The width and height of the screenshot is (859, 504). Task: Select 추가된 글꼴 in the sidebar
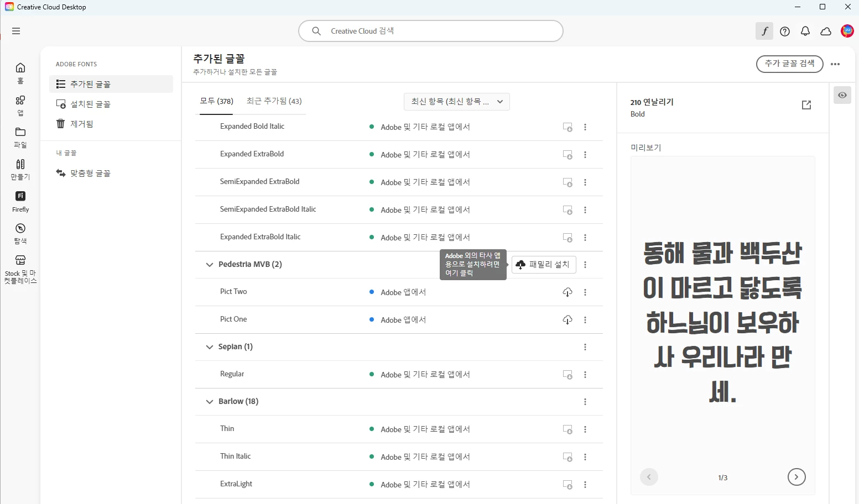111,84
